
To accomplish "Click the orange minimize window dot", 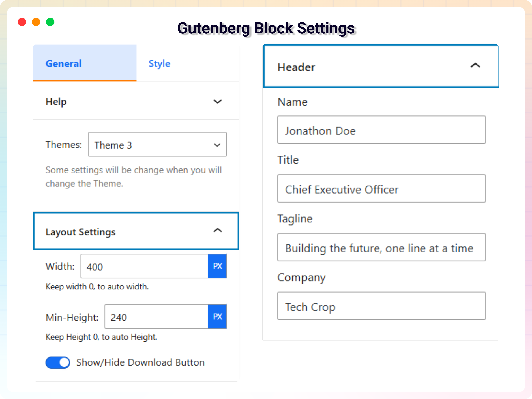I will pyautogui.click(x=36, y=22).
